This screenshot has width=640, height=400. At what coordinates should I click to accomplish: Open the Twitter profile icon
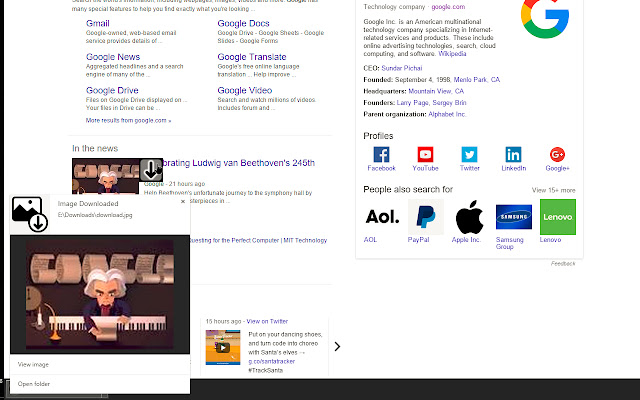tap(469, 155)
